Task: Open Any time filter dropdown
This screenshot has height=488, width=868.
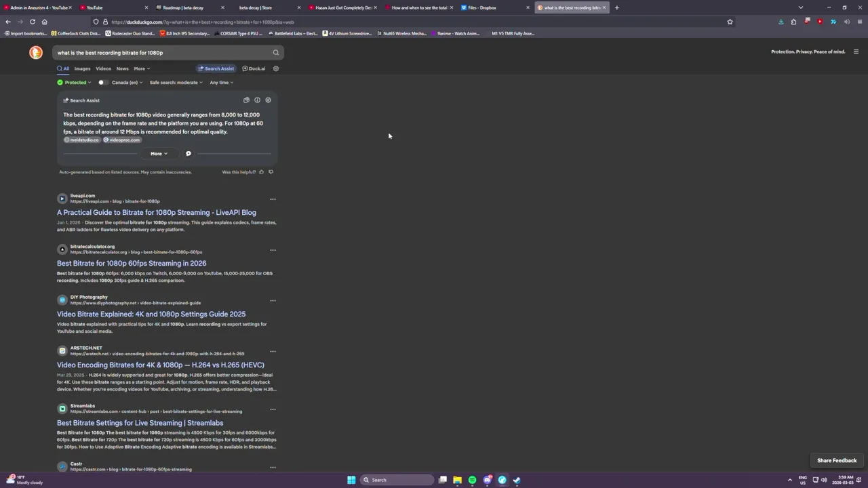Action: tap(221, 83)
